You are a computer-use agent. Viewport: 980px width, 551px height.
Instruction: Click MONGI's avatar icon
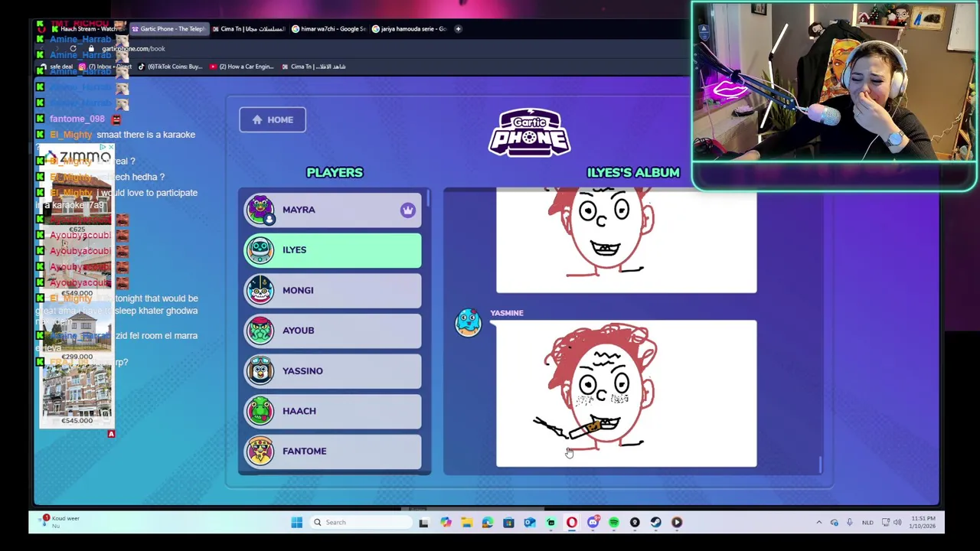pyautogui.click(x=260, y=290)
